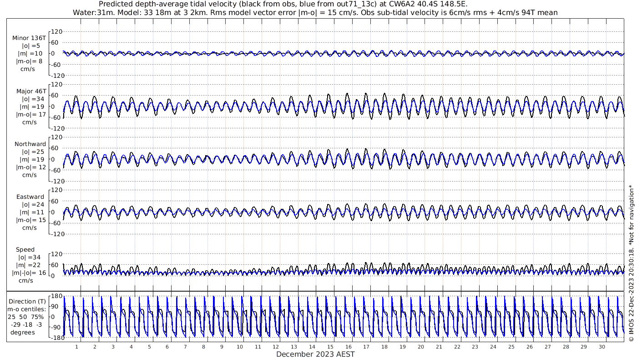Click the 'Speed' panel label

pyautogui.click(x=25, y=250)
